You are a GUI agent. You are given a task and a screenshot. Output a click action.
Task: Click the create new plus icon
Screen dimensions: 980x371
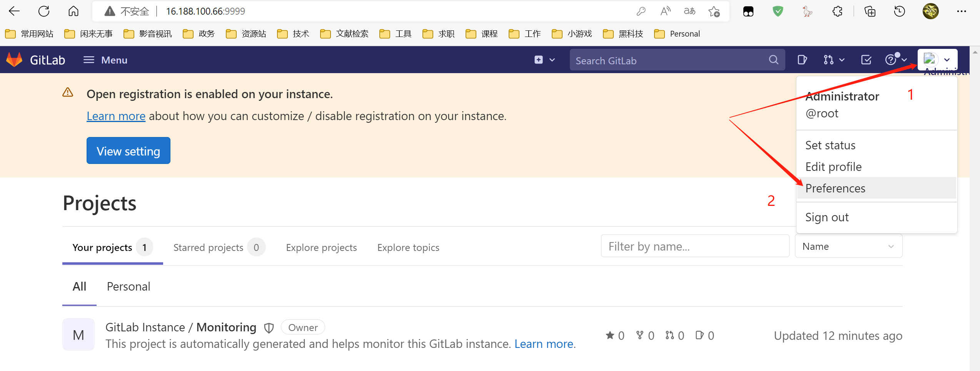pos(538,60)
